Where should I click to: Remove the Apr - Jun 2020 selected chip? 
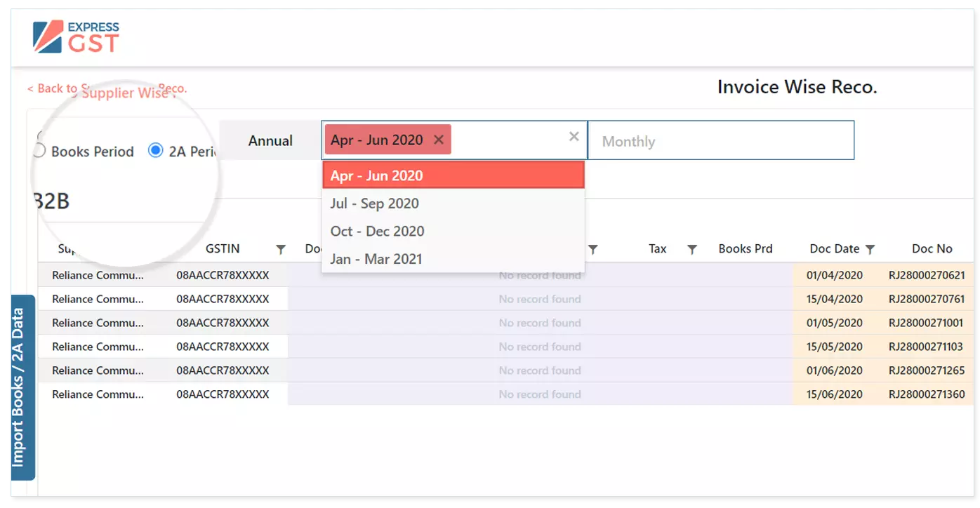439,140
